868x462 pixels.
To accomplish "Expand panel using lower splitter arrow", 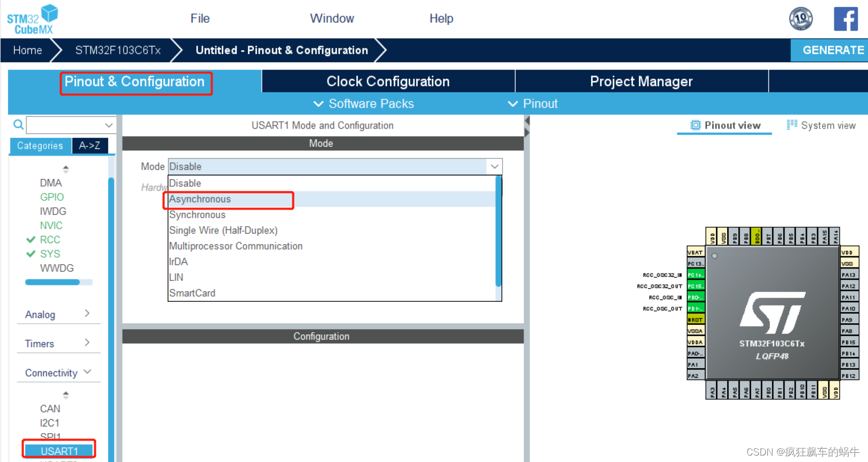I will click(x=527, y=132).
